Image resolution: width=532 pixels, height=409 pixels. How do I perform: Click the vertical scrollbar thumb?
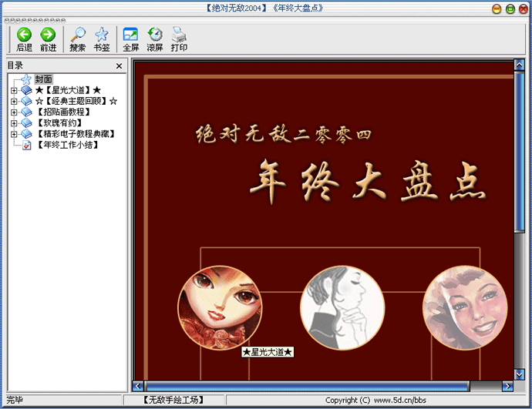pyautogui.click(x=519, y=152)
